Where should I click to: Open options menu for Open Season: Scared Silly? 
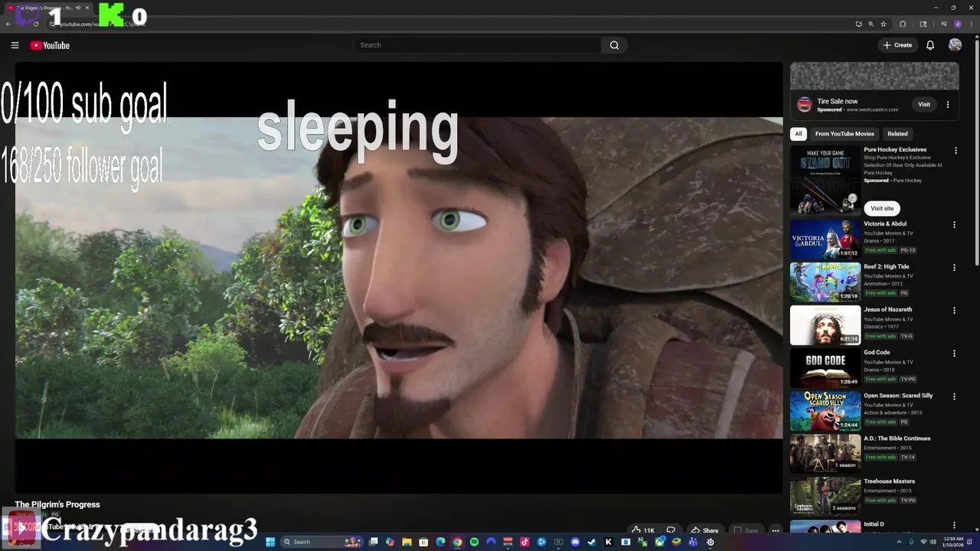coord(954,396)
